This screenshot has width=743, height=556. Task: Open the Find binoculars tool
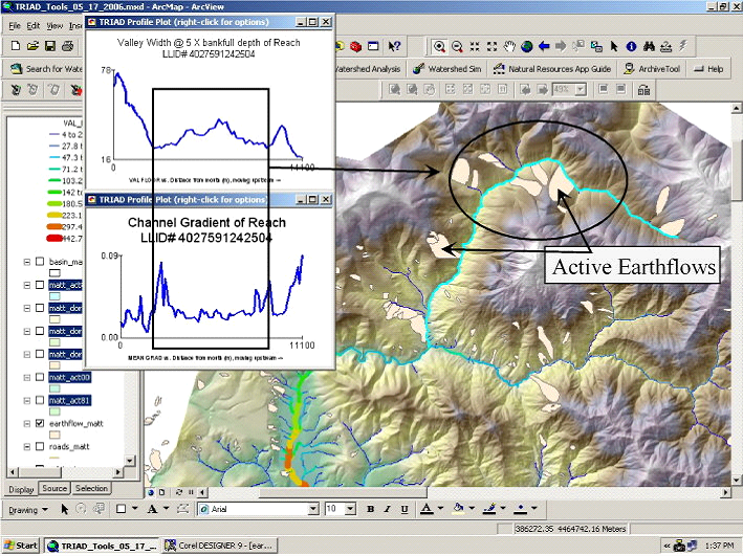click(649, 46)
